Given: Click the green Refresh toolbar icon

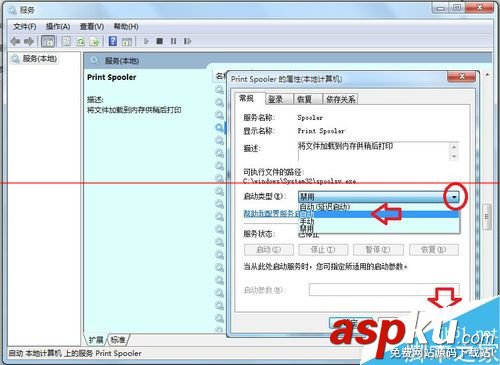Looking at the screenshot, I should [80, 41].
